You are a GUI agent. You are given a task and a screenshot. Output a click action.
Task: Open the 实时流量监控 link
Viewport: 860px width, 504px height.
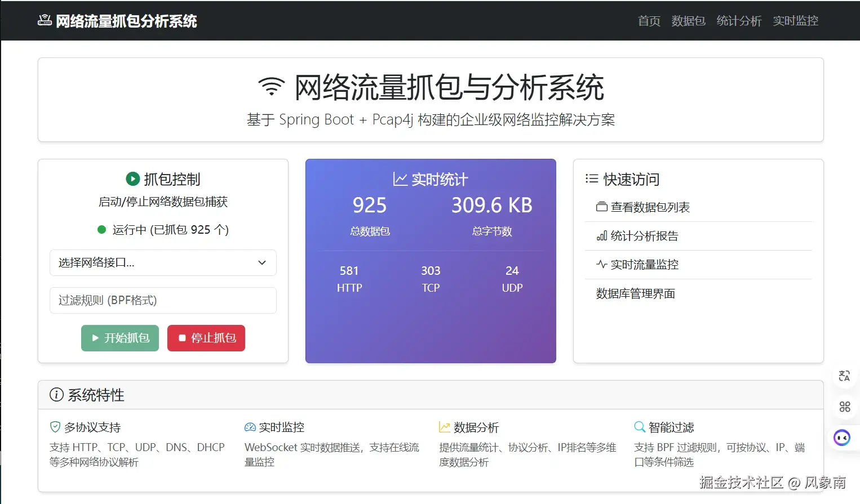tap(699, 265)
